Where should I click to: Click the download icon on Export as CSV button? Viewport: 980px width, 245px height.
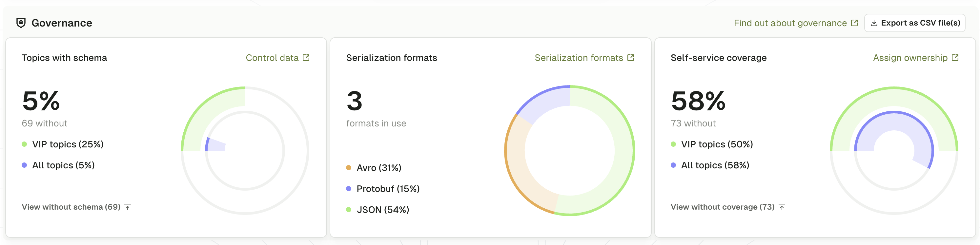[874, 23]
